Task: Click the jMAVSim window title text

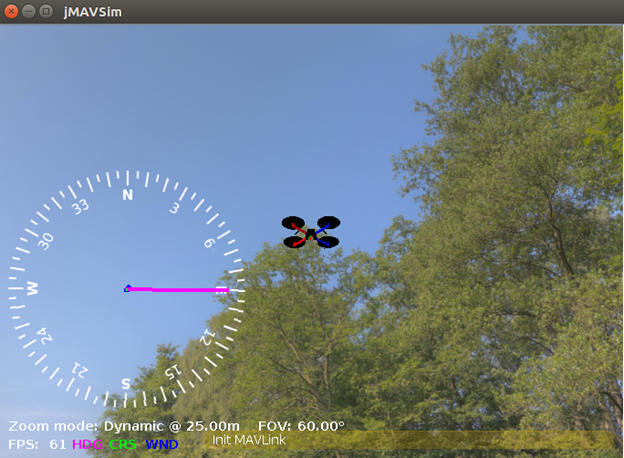Action: [93, 12]
